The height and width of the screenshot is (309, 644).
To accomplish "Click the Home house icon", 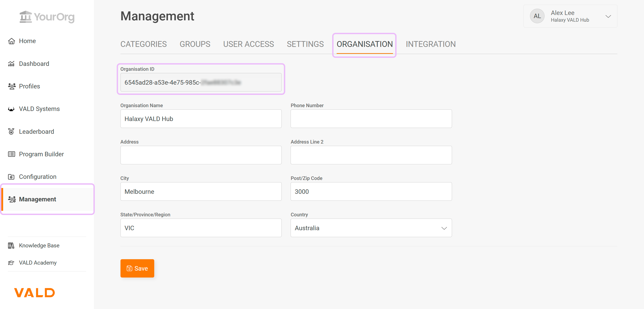I will [11, 41].
